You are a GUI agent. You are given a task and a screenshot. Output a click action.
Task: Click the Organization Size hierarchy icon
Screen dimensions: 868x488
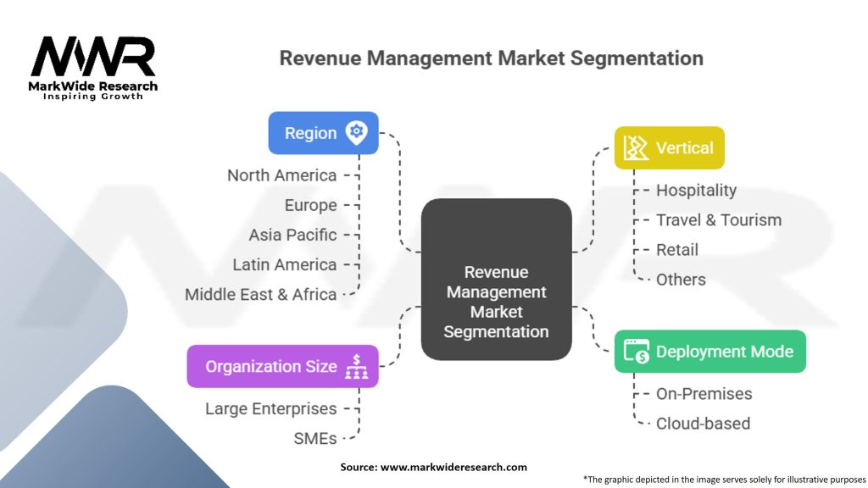click(x=357, y=366)
